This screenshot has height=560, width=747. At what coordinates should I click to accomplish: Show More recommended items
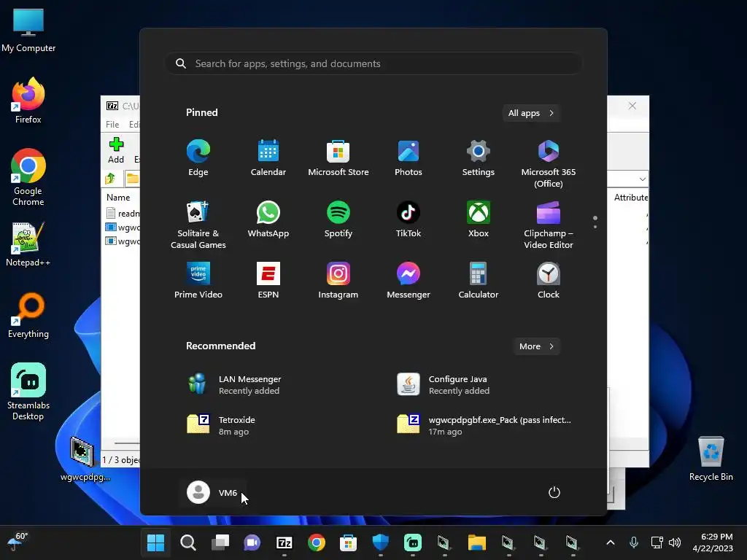(x=536, y=346)
